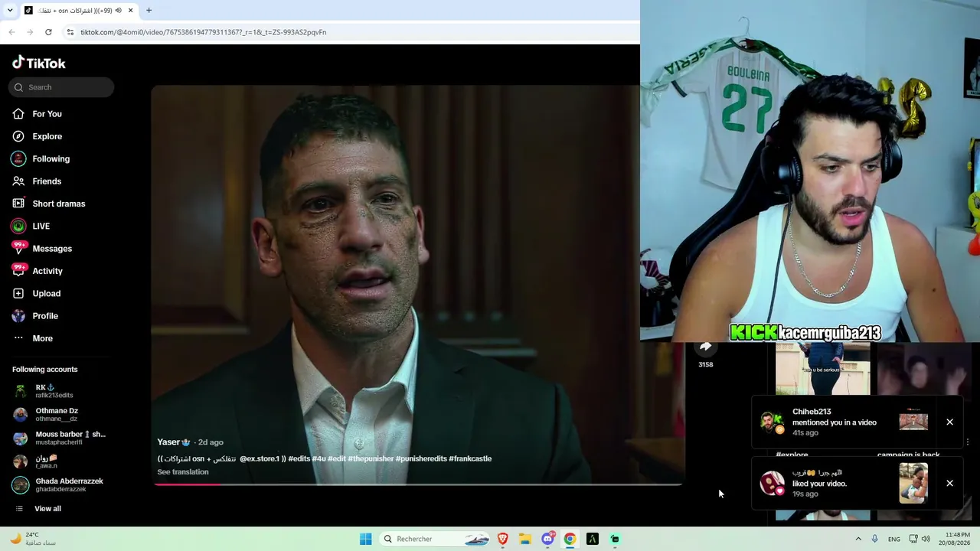Open Othmane Dz account from Following accounts
Image resolution: width=980 pixels, height=551 pixels.
tap(61, 415)
